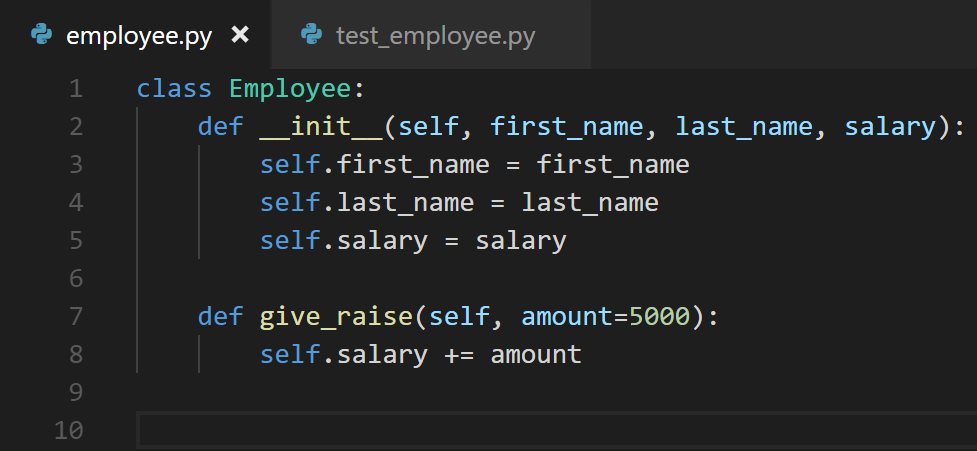Image resolution: width=977 pixels, height=451 pixels.
Task: Click the Python icon on employee.py tab
Action: pos(42,35)
